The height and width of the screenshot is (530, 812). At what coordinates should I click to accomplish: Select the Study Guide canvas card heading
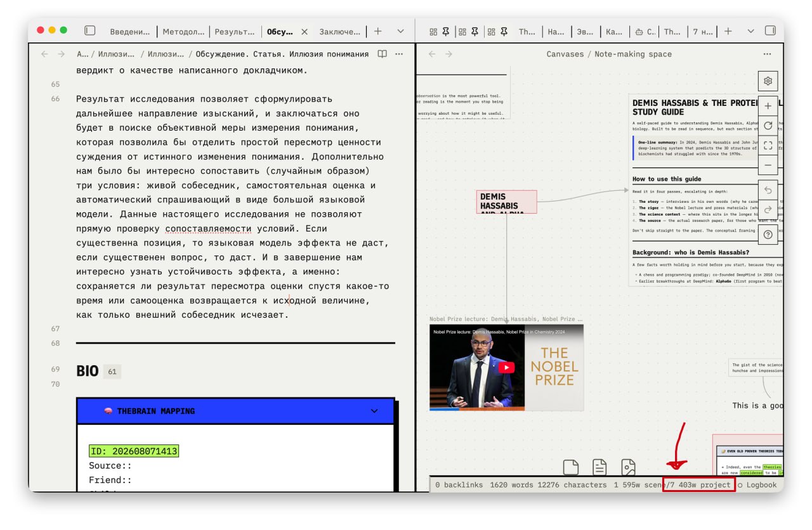coord(707,107)
